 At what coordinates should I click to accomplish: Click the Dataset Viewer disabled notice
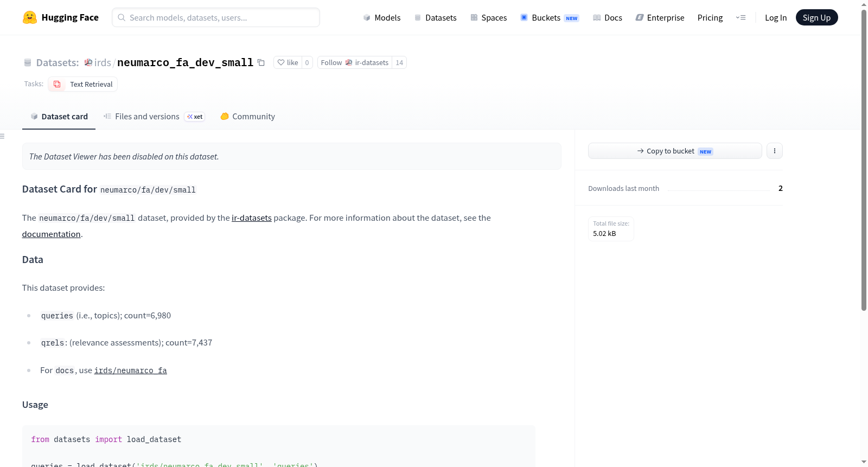[x=292, y=156]
